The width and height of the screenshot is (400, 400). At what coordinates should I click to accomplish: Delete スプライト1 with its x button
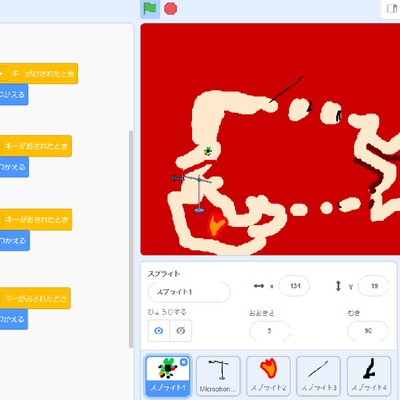(184, 362)
